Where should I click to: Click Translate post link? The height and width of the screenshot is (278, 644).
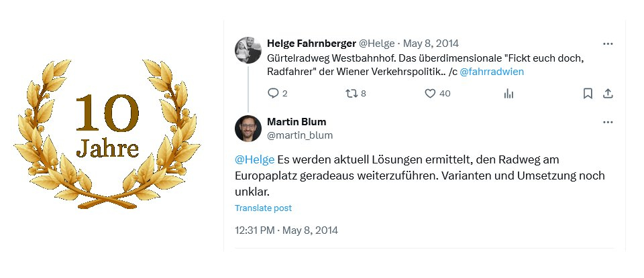pos(263,208)
